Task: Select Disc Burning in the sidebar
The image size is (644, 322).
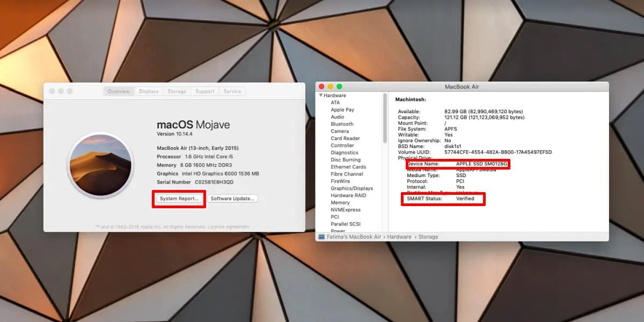Action: pos(346,160)
